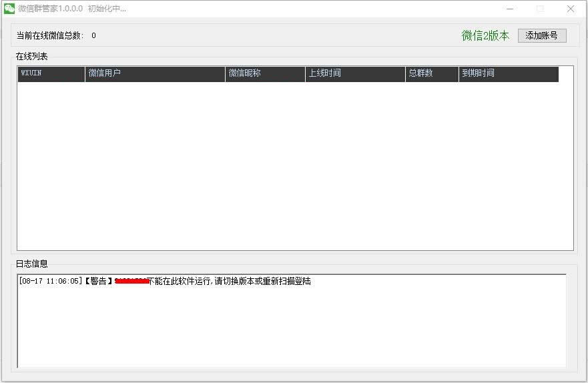Screen dimensions: 588x383
Task: Select the 上线时间 column header
Action: coord(355,73)
